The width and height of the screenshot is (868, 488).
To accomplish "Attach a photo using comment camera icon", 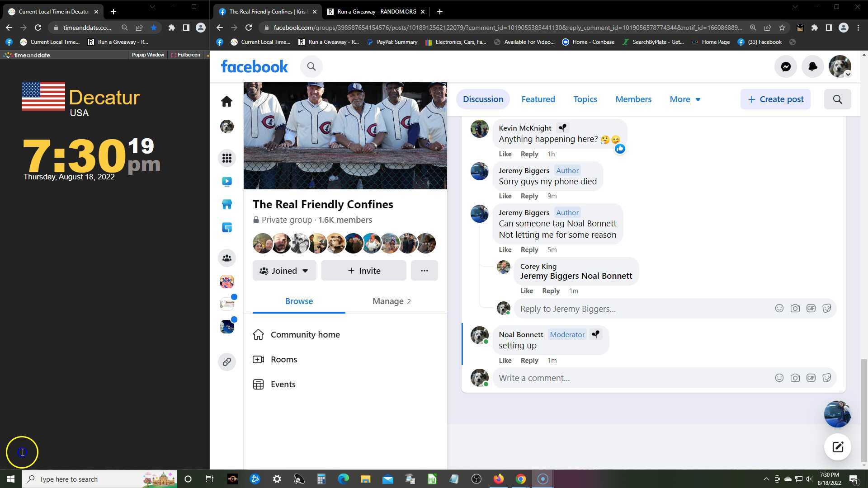I will click(795, 378).
